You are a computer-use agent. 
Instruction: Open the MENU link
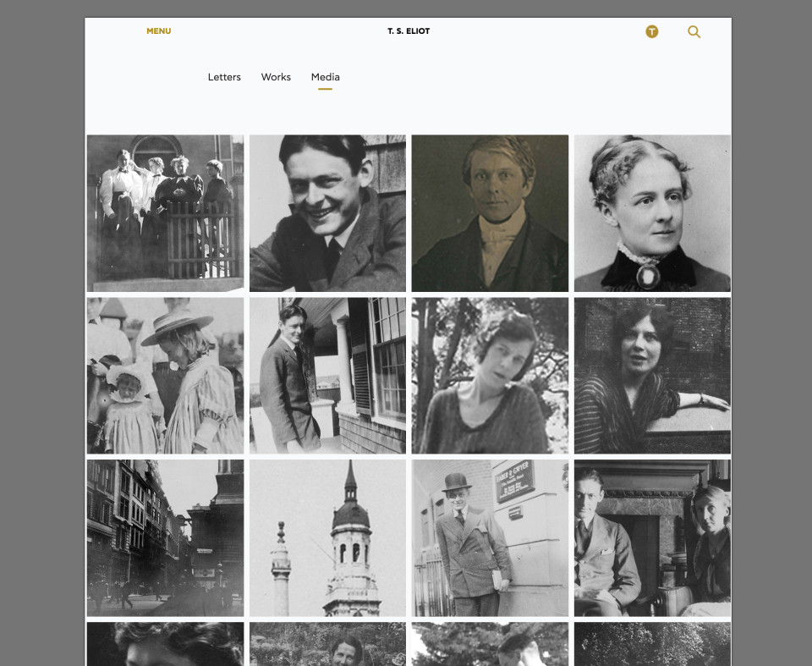click(158, 31)
